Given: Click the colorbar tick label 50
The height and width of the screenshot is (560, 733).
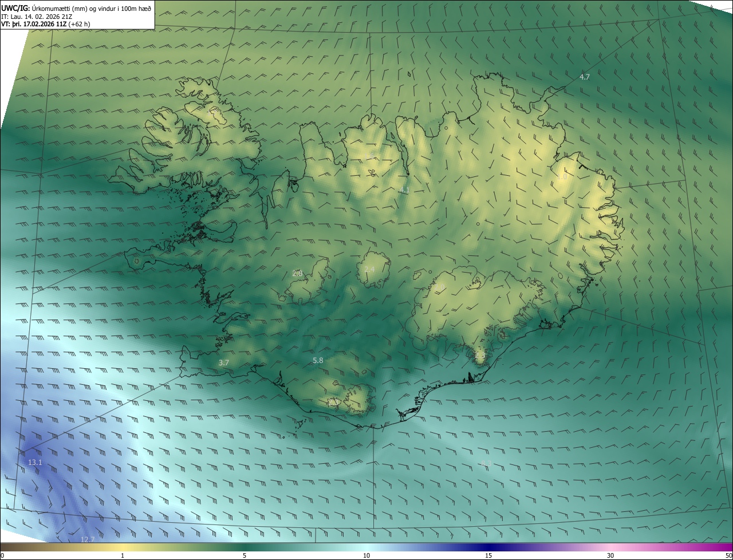Looking at the screenshot, I should (728, 555).
